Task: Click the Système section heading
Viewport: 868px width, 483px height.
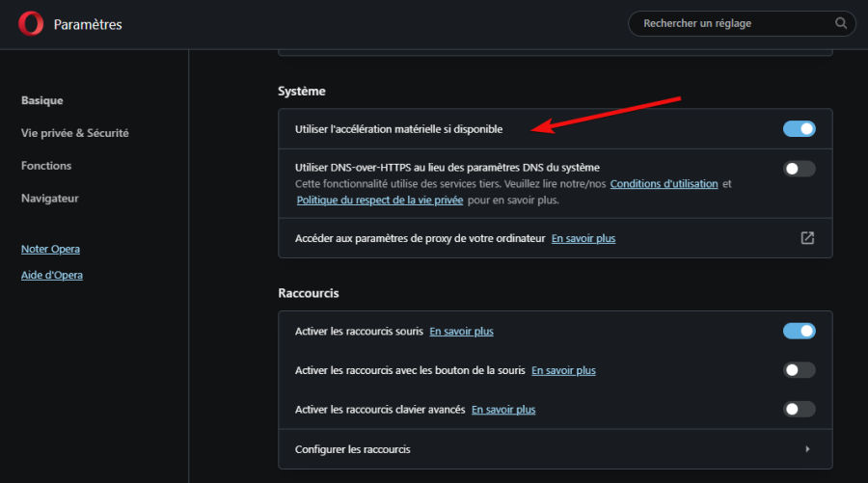Action: (302, 92)
